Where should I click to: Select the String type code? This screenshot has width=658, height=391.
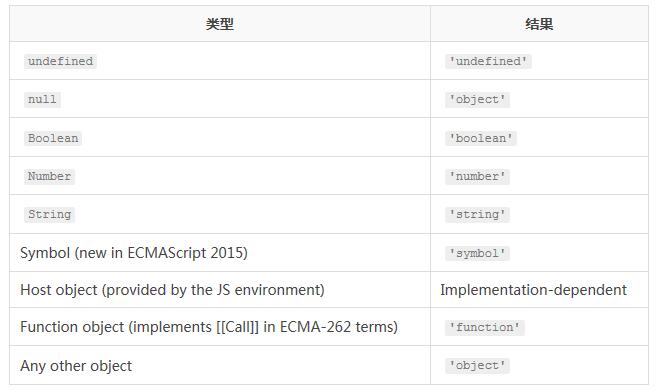point(50,214)
